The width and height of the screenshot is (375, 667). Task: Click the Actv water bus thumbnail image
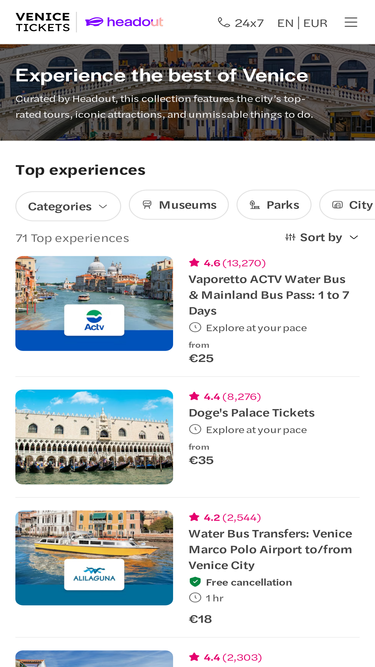[x=94, y=303]
